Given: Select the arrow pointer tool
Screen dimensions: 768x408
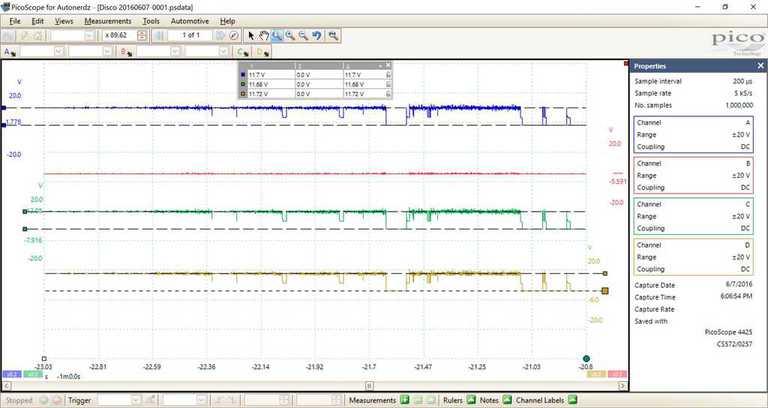Looking at the screenshot, I should pyautogui.click(x=252, y=35).
